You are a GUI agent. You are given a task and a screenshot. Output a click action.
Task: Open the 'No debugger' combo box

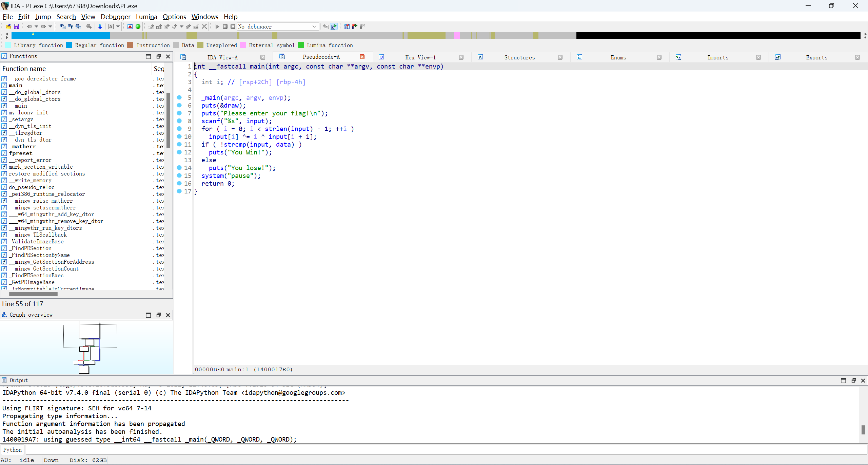tap(278, 26)
